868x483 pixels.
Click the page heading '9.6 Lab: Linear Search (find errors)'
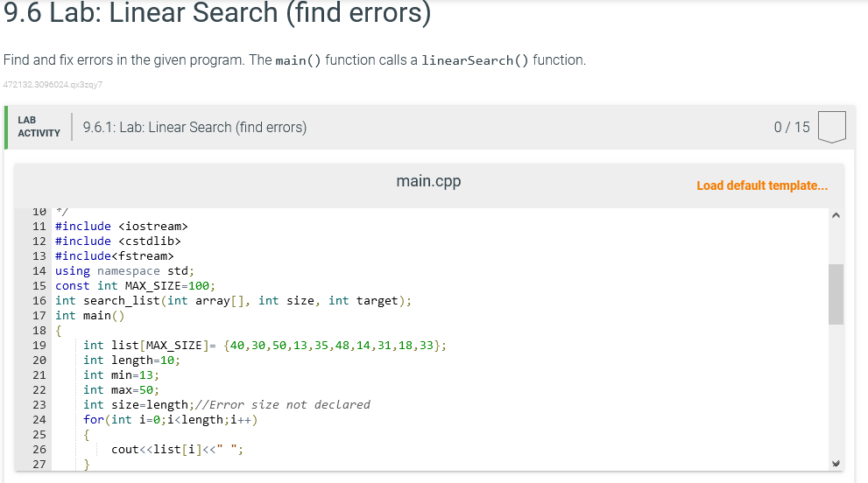pyautogui.click(x=217, y=13)
